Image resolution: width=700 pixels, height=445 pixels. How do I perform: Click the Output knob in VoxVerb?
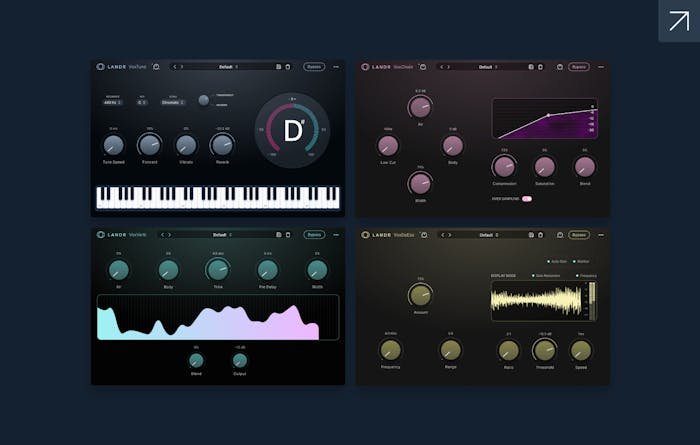[240, 360]
